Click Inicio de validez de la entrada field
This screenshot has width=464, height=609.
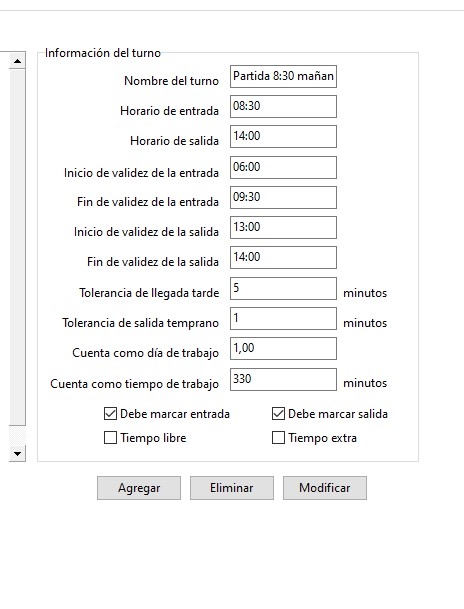283,167
